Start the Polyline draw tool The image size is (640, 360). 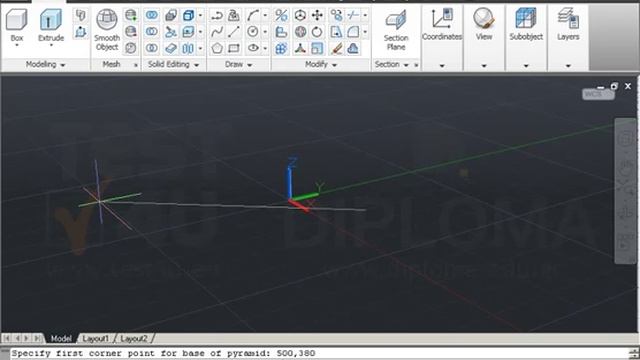[x=217, y=16]
